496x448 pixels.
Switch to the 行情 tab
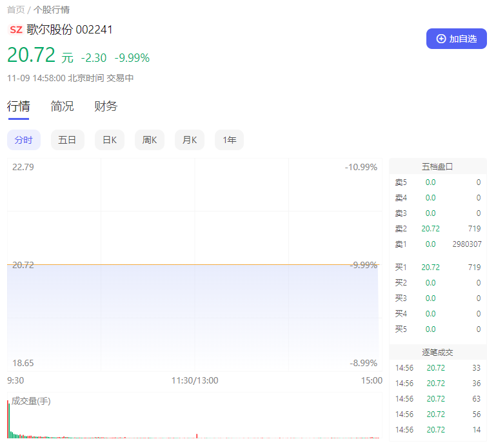coord(18,106)
